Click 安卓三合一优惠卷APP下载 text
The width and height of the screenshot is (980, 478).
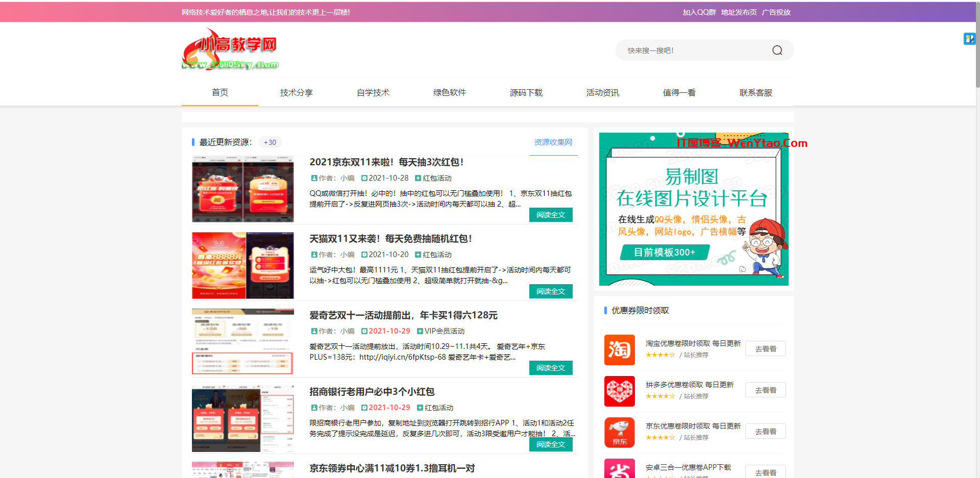coord(689,467)
